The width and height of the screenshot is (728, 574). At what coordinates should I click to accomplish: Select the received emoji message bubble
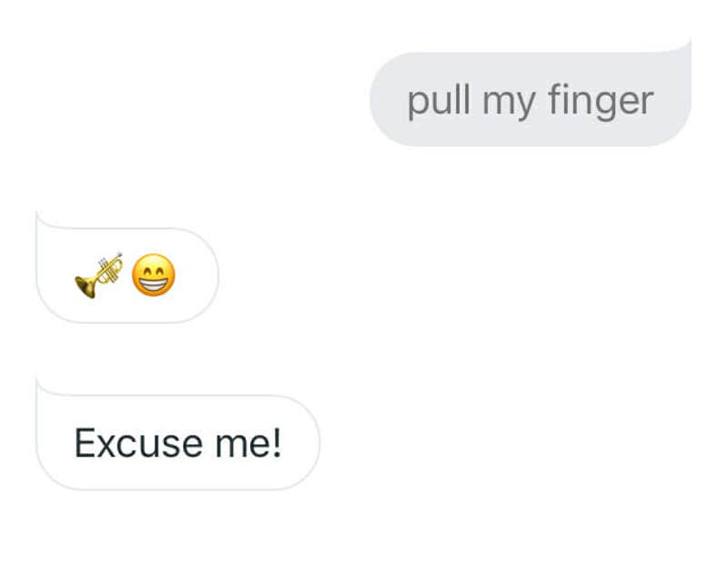126,277
